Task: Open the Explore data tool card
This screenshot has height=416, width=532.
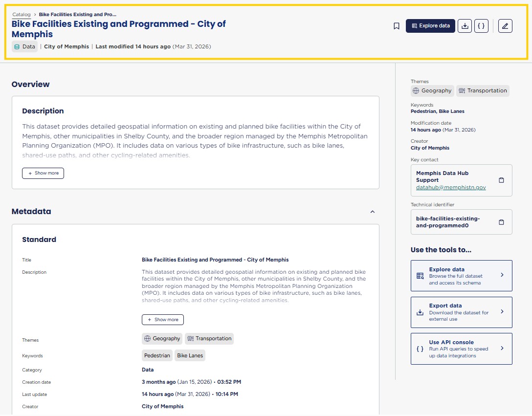Action: tap(461, 276)
